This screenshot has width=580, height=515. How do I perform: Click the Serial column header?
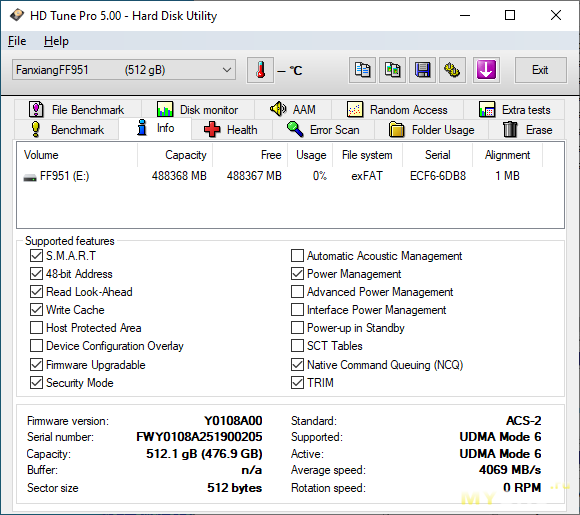438,155
